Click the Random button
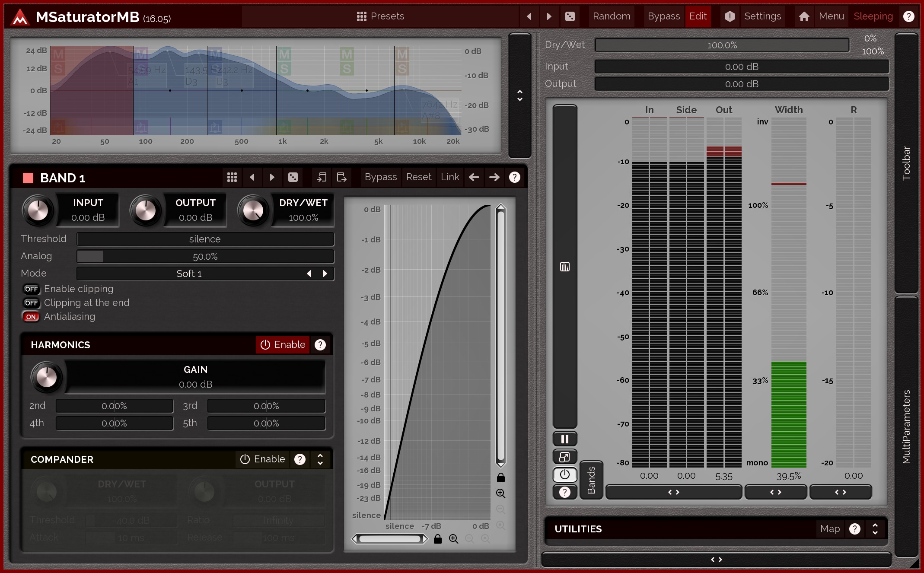The image size is (924, 573). [612, 16]
